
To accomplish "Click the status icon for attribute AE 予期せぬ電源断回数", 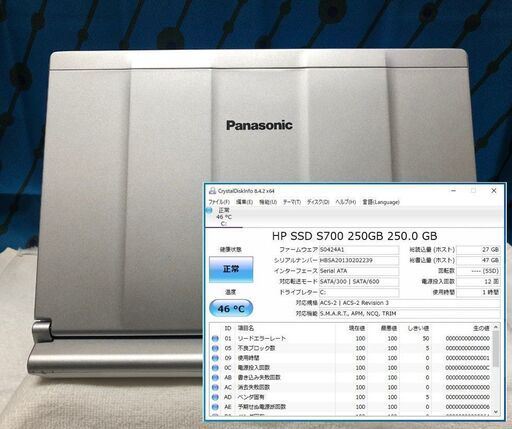I will click(x=215, y=407).
